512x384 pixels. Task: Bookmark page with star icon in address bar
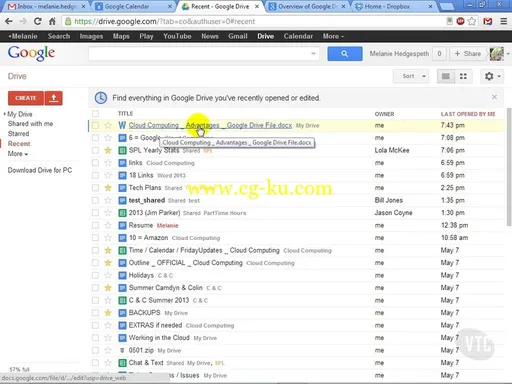click(472, 21)
